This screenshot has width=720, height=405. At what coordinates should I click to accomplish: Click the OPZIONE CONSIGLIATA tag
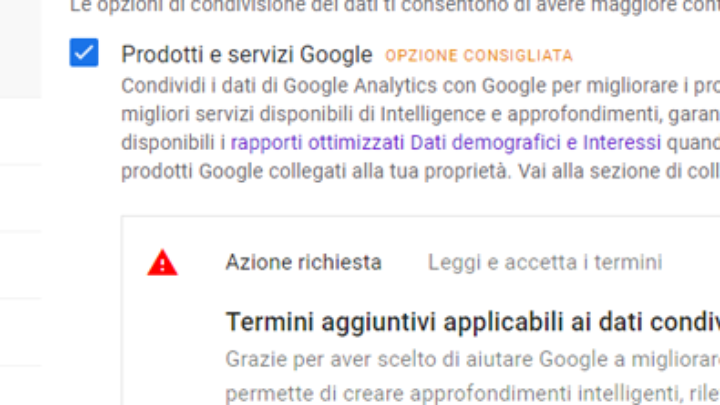click(x=479, y=56)
